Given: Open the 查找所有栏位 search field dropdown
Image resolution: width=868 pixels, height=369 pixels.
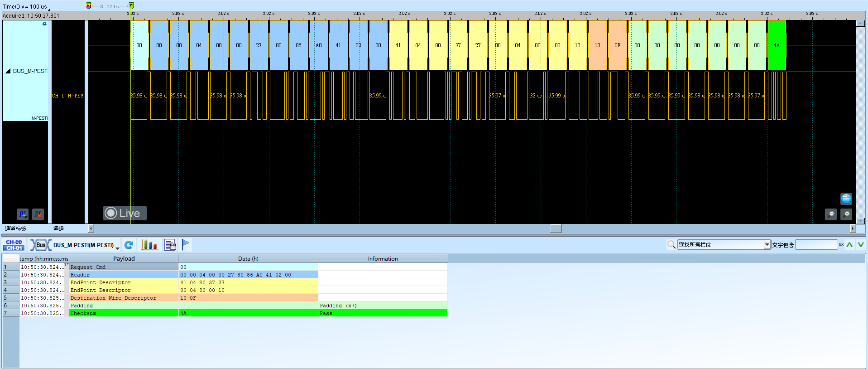Looking at the screenshot, I should pyautogui.click(x=767, y=245).
